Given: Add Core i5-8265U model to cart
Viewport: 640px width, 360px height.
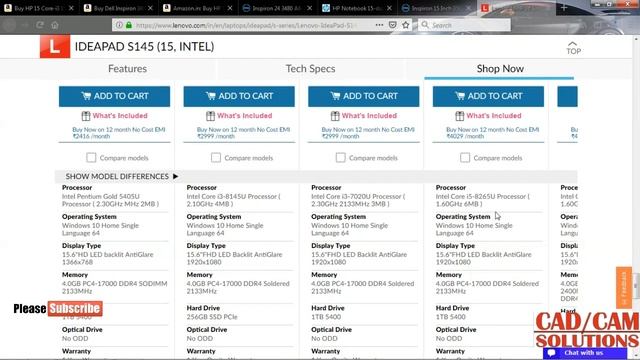Looking at the screenshot, I should [488, 96].
